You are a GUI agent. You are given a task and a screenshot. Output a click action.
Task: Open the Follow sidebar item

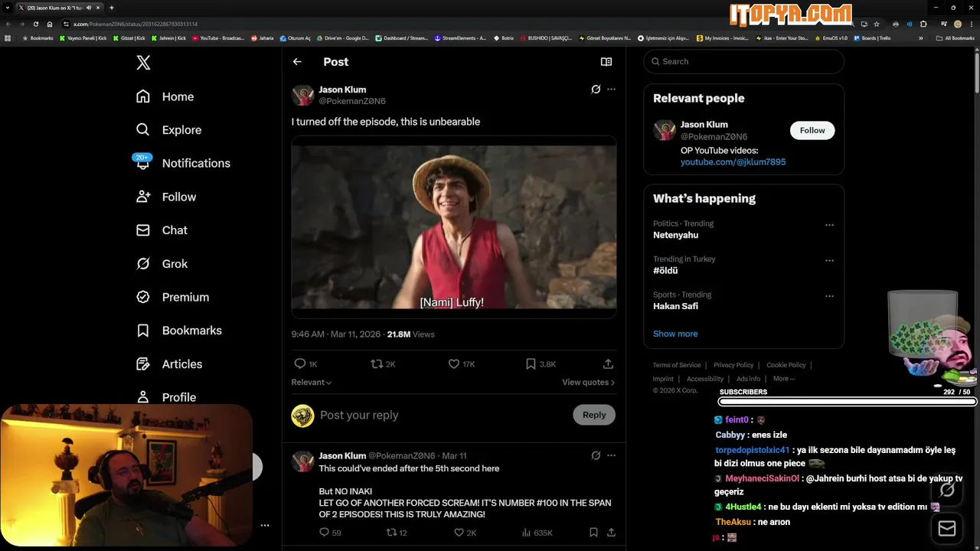coord(166,197)
